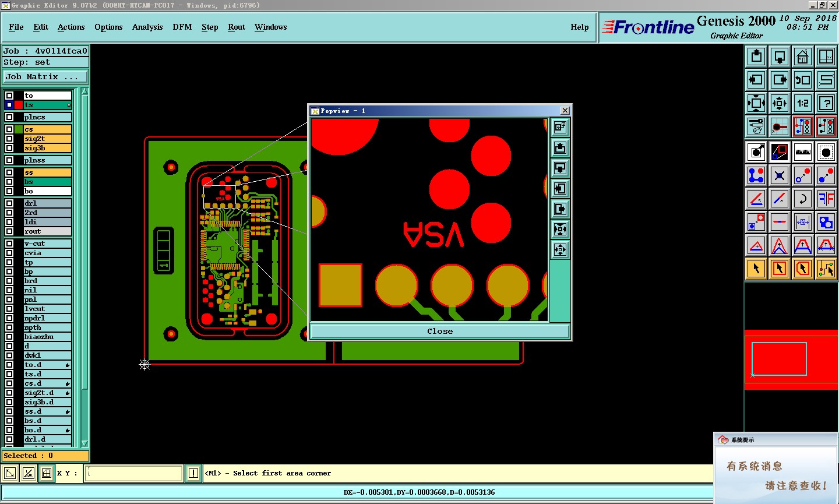The width and height of the screenshot is (839, 504).
Task: Click the grid icon beside XY field
Action: coord(47,473)
